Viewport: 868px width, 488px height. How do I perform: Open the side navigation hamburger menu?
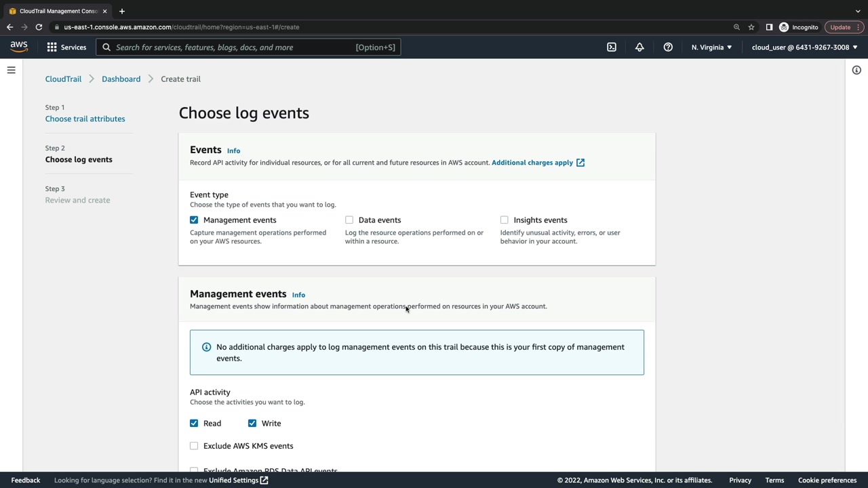click(12, 70)
